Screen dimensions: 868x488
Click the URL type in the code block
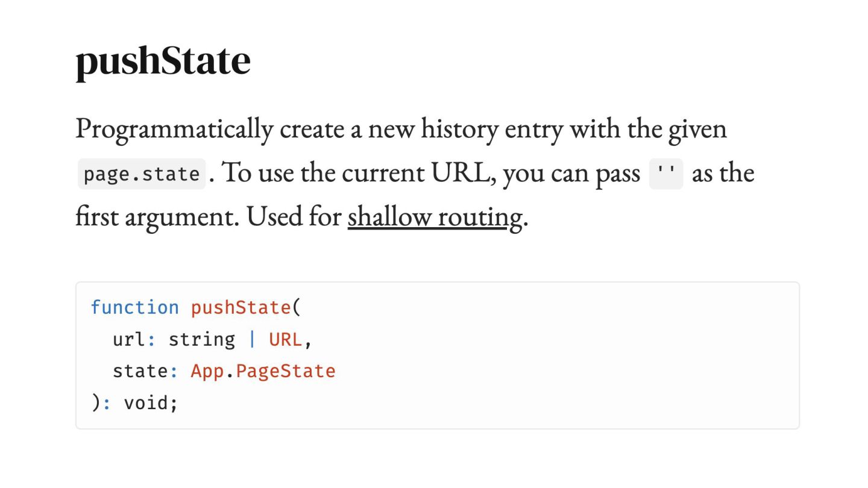coord(285,339)
